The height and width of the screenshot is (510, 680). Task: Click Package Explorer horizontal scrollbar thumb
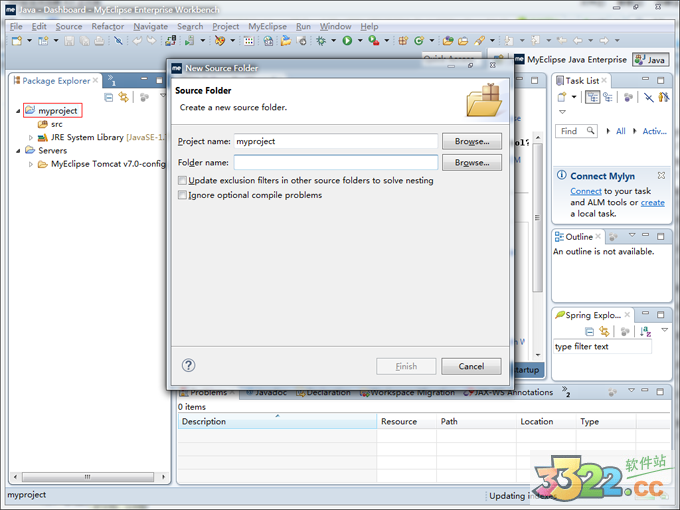tap(88, 477)
